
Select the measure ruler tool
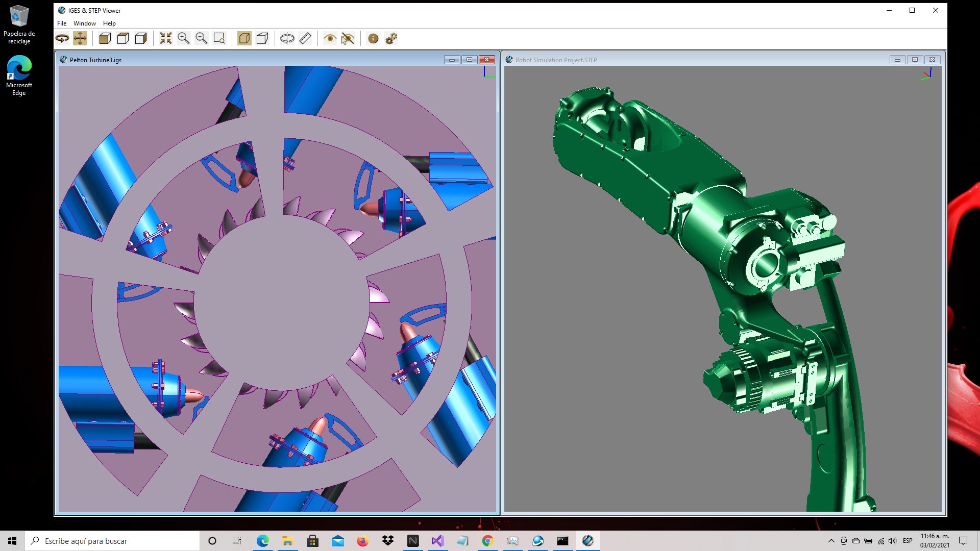pos(305,38)
